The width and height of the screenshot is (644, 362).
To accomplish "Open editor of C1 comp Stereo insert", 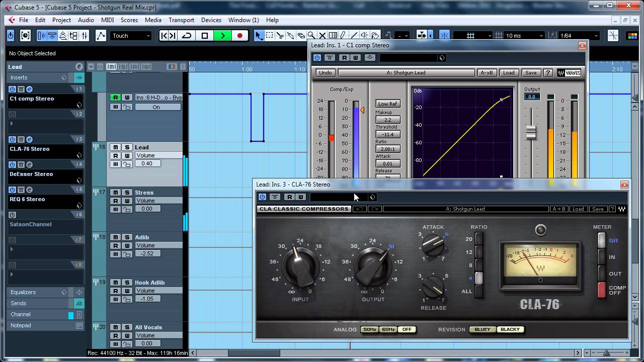I will point(29,89).
